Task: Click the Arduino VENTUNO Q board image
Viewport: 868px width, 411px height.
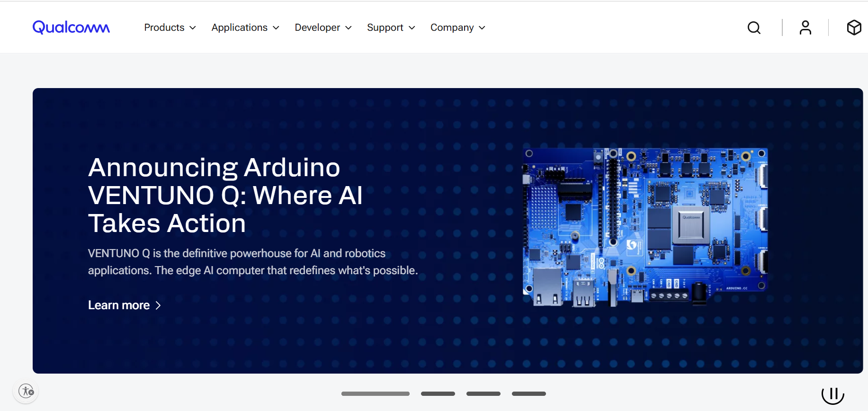Action: pyautogui.click(x=644, y=227)
